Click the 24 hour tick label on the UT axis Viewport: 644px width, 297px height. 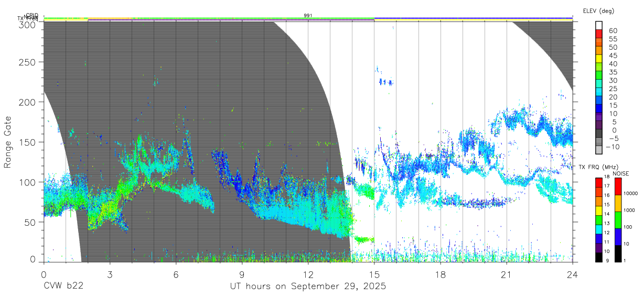pos(572,274)
